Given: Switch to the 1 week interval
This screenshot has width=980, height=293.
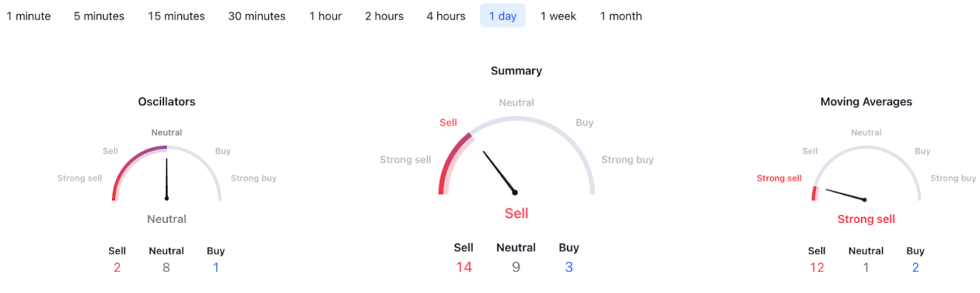Looking at the screenshot, I should [x=558, y=16].
